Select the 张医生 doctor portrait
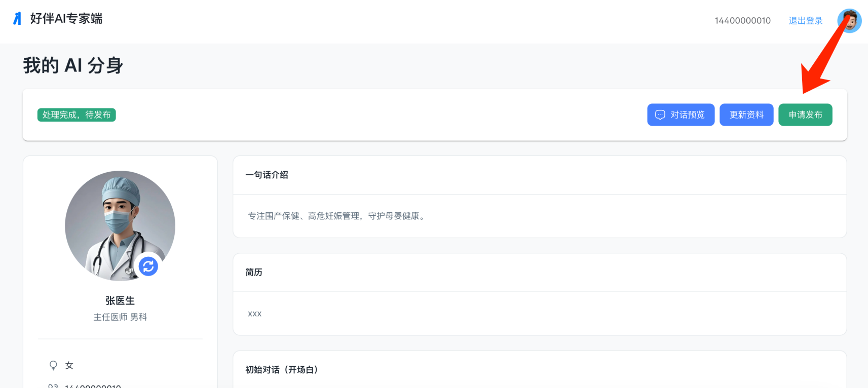Viewport: 868px width, 388px height. pyautogui.click(x=120, y=226)
